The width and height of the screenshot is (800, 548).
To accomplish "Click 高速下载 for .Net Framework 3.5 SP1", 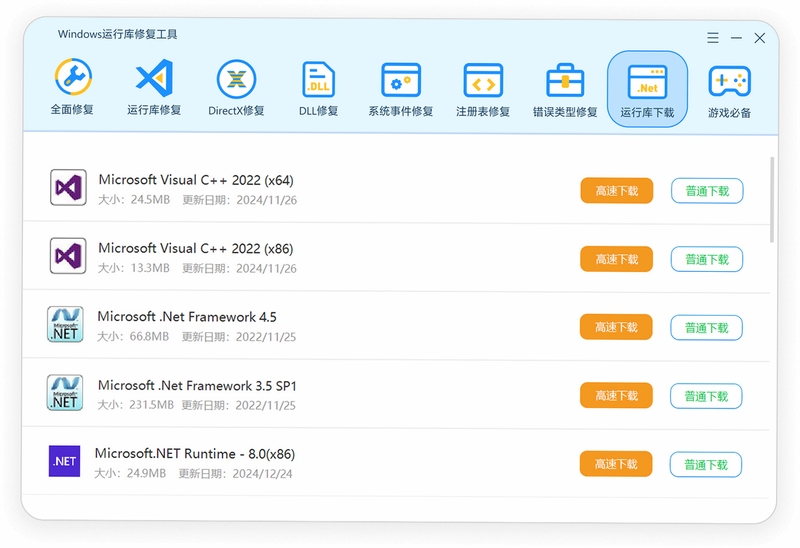I will coord(616,395).
